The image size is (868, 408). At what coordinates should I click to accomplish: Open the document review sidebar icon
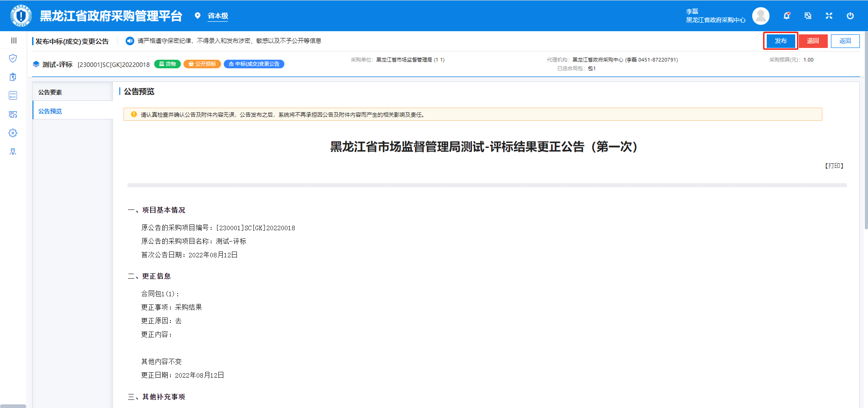point(13,114)
